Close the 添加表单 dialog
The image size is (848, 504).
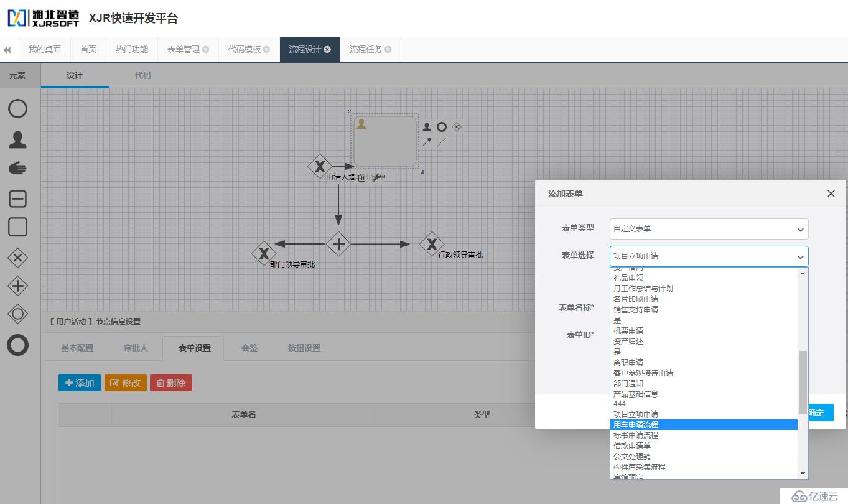coord(831,194)
